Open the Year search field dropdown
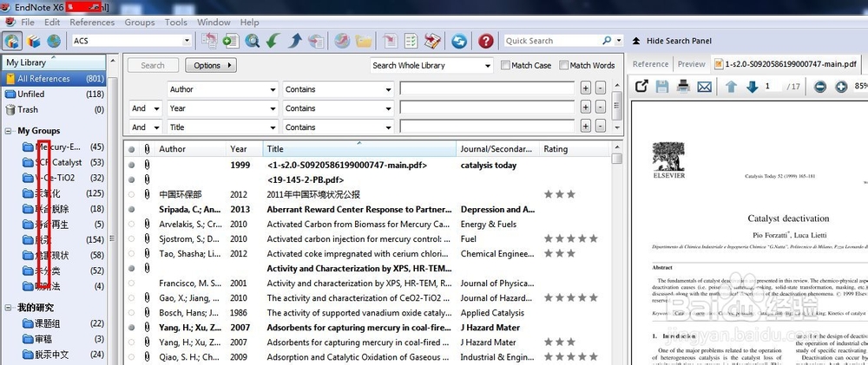This screenshot has height=365, width=868. coord(223,108)
